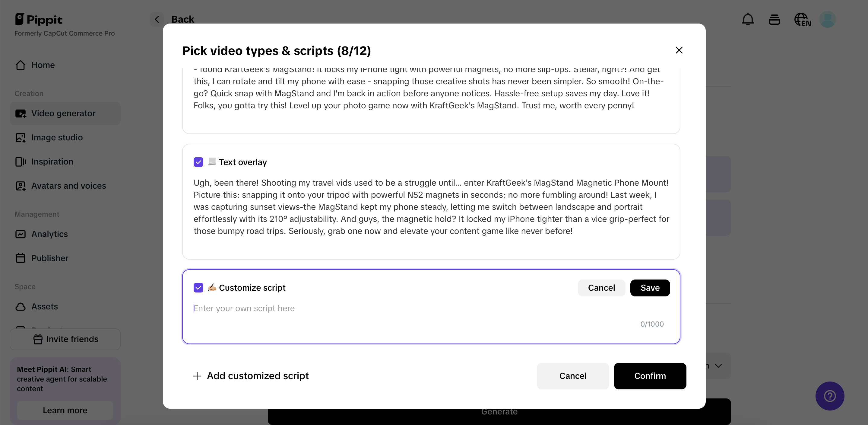Open the credits stack icon

click(x=774, y=20)
